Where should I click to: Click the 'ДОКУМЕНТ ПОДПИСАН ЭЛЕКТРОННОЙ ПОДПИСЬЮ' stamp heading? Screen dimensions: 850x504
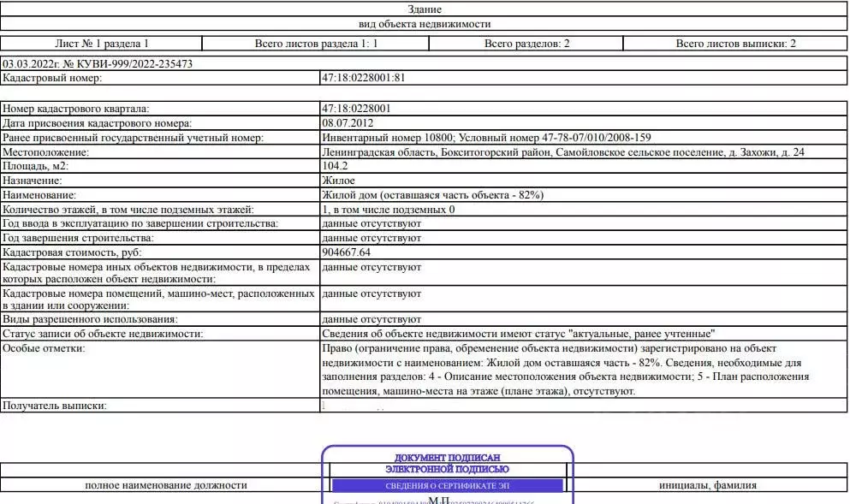[x=447, y=464]
